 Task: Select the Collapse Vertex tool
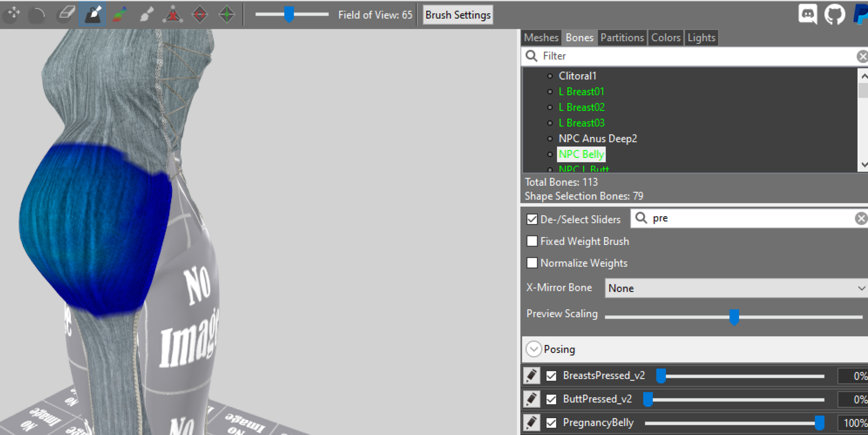click(x=173, y=14)
